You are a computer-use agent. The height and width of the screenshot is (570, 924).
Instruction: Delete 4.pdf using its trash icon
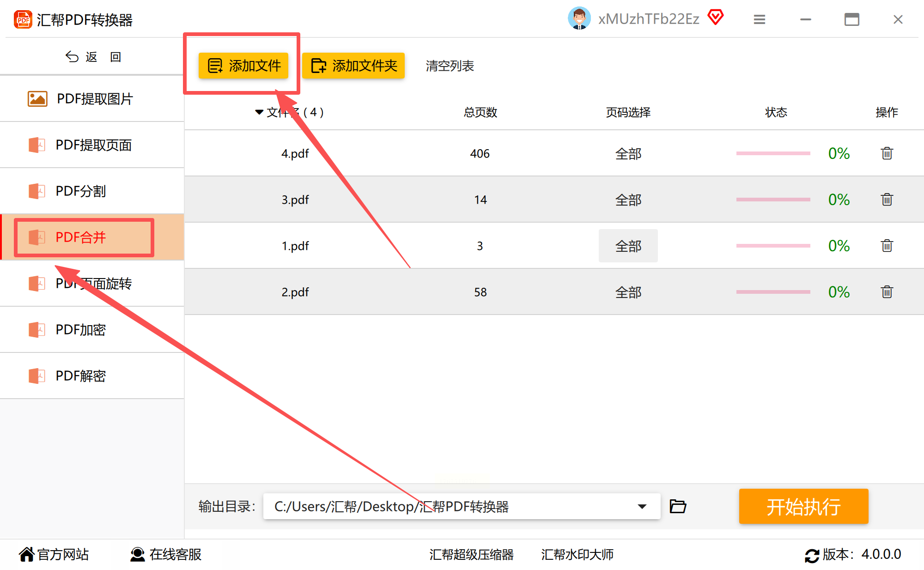887,153
